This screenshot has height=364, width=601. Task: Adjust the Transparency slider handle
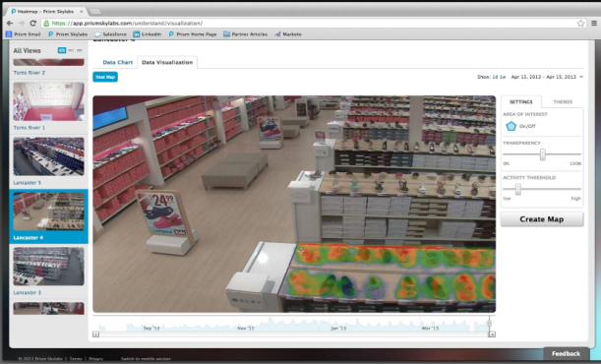coord(542,154)
